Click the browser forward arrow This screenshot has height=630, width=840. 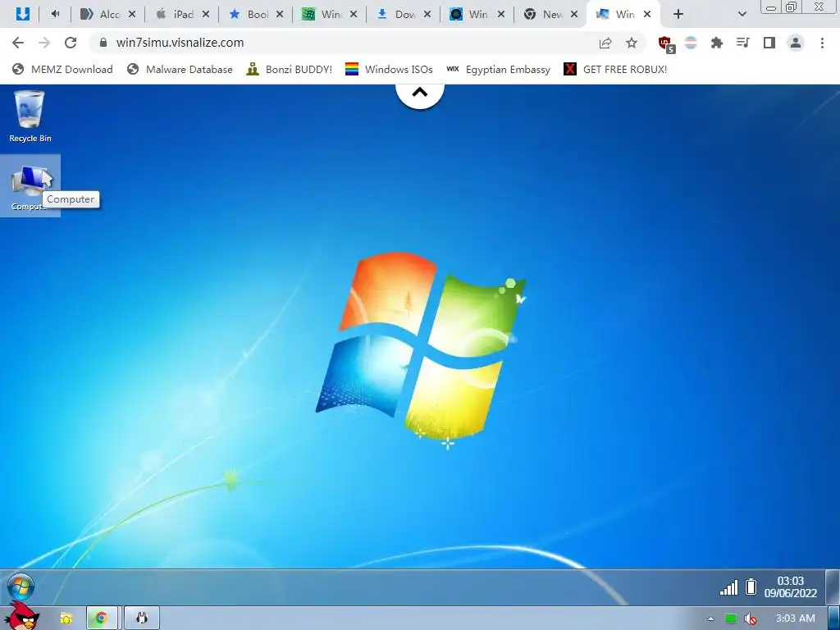pyautogui.click(x=44, y=43)
